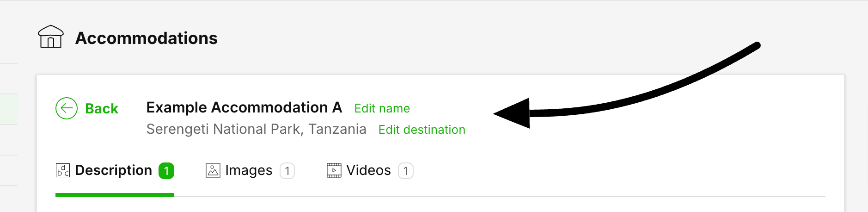Click the Accommodations page heading
Screen dimensions: 868x212
tap(146, 38)
